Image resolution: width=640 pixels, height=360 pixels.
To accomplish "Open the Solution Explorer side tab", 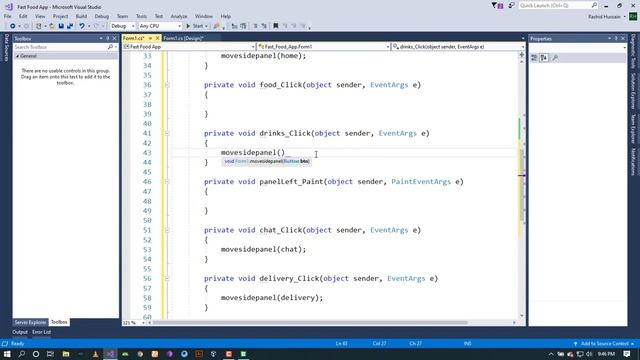I will [x=633, y=91].
